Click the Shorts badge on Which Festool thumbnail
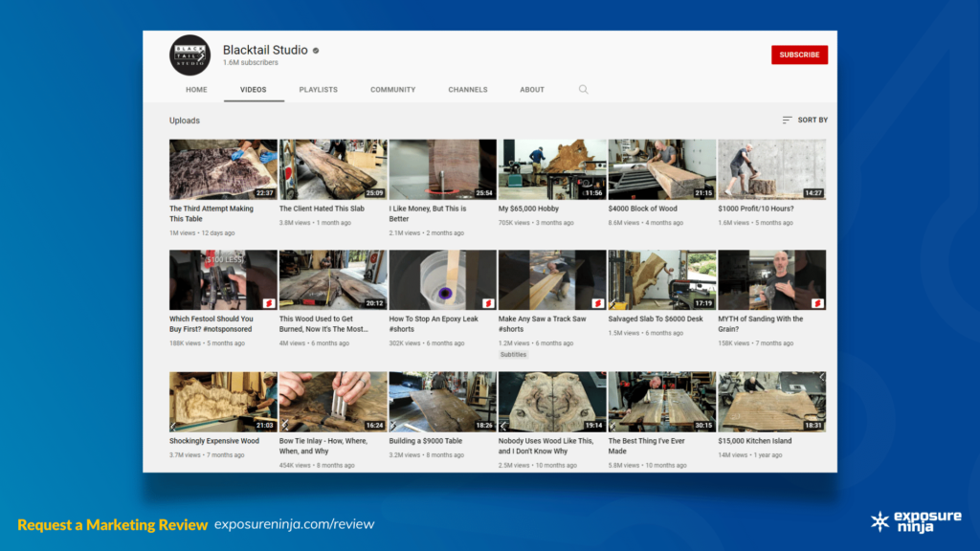980x551 pixels. pyautogui.click(x=269, y=303)
